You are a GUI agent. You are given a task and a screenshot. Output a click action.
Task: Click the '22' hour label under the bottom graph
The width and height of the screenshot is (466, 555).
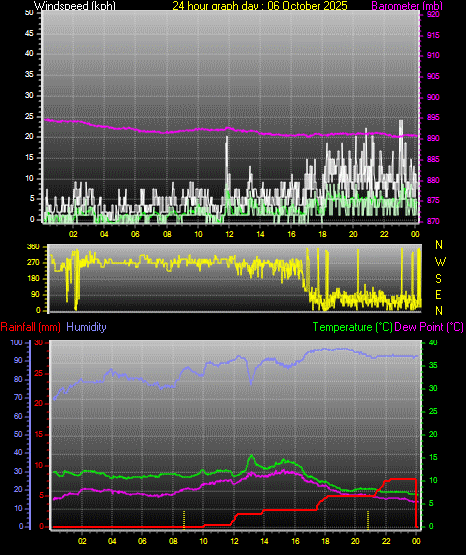pyautogui.click(x=386, y=541)
